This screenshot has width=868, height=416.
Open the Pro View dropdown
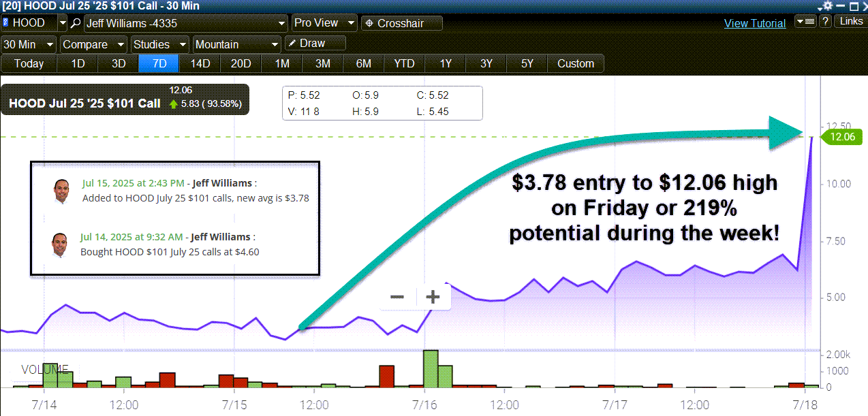pos(324,23)
